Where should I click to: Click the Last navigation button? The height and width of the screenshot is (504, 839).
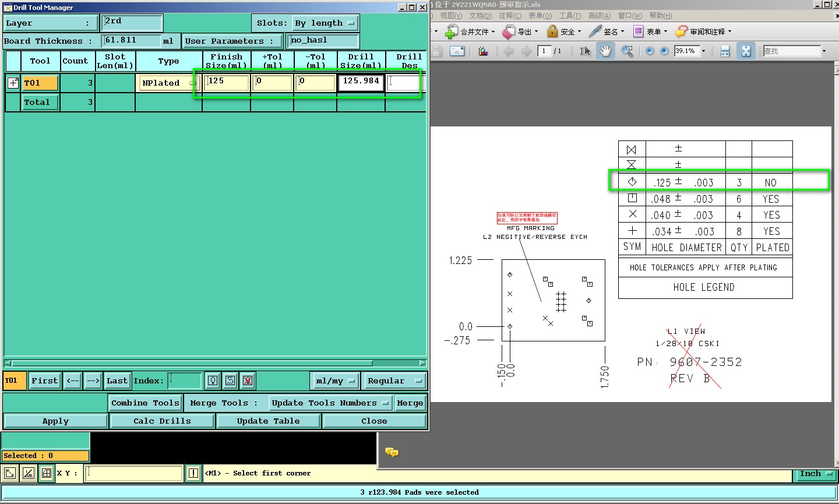point(117,380)
